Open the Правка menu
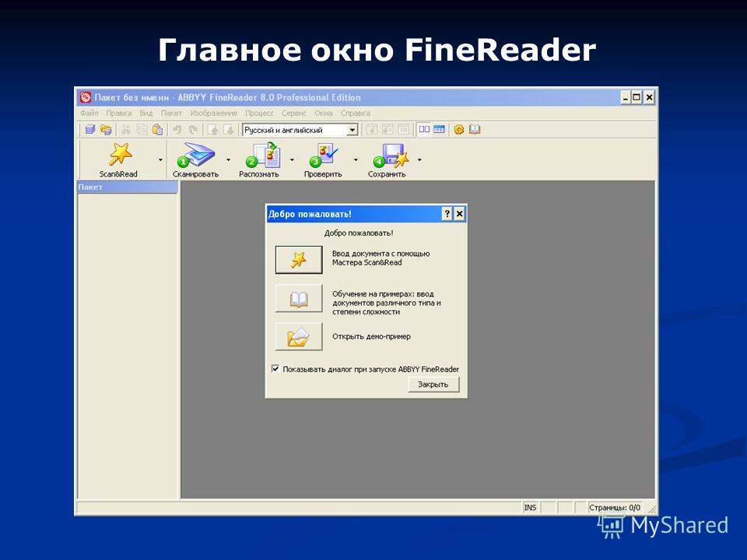The height and width of the screenshot is (560, 747). pyautogui.click(x=118, y=114)
